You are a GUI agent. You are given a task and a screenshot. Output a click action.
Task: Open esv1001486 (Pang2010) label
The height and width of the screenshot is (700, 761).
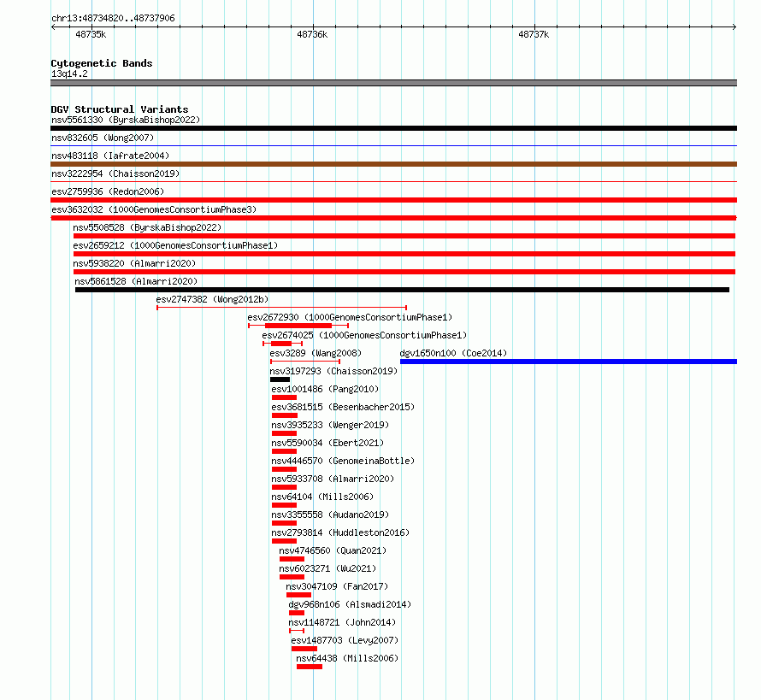click(325, 389)
